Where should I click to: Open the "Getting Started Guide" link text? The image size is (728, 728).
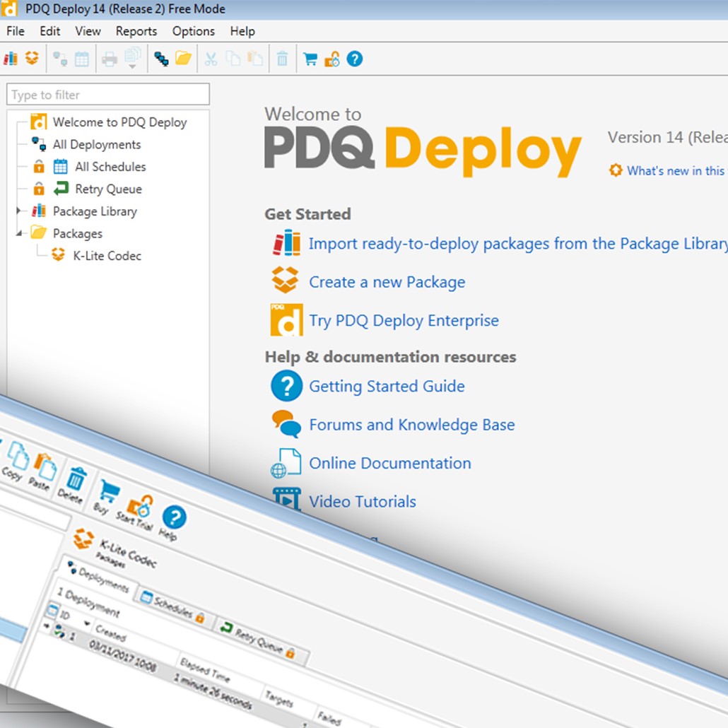[x=387, y=387]
